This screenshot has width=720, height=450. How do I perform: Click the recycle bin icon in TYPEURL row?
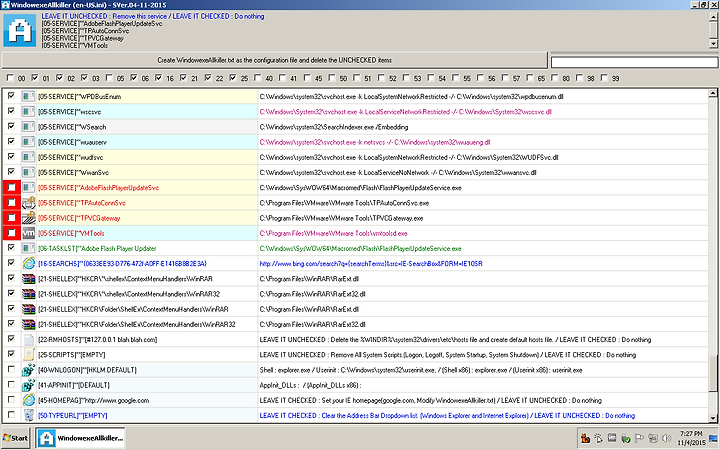[28, 415]
